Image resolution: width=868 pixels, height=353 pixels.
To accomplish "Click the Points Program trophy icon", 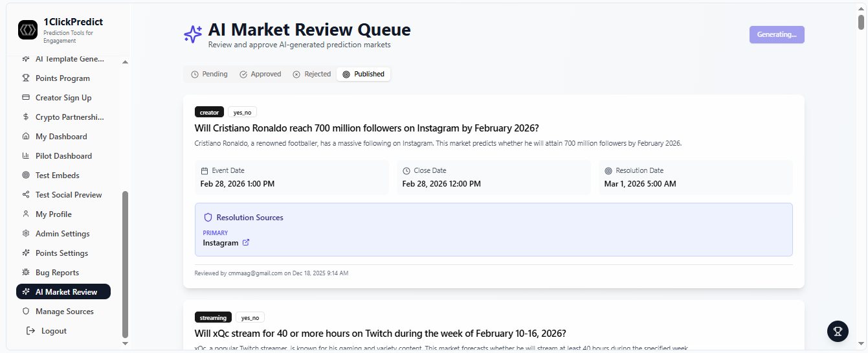I will pos(26,78).
